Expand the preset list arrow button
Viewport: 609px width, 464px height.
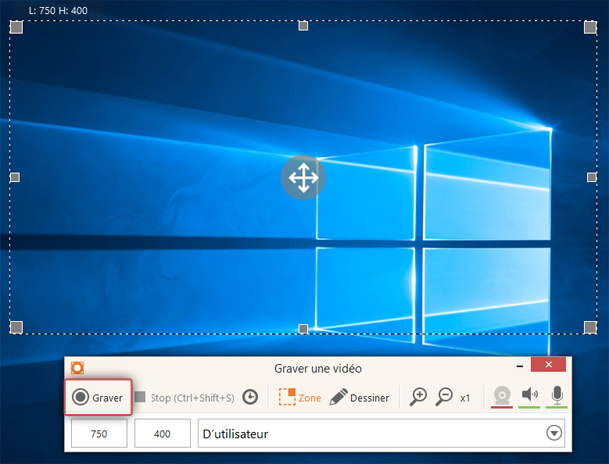tap(554, 433)
